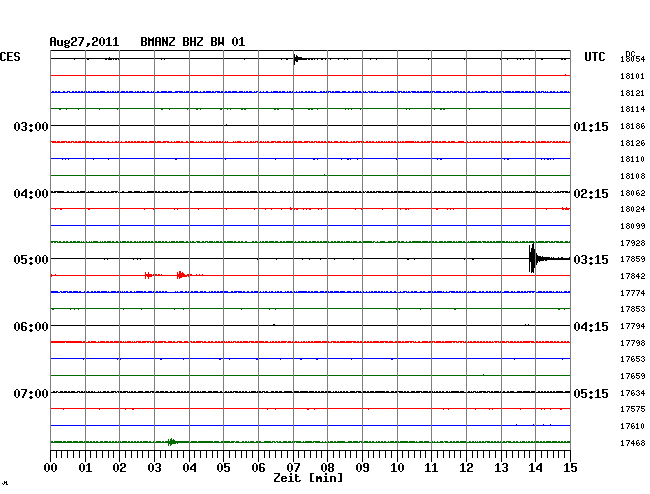Select the DC value 18062
This screenshot has height=494, width=650.
(x=633, y=193)
